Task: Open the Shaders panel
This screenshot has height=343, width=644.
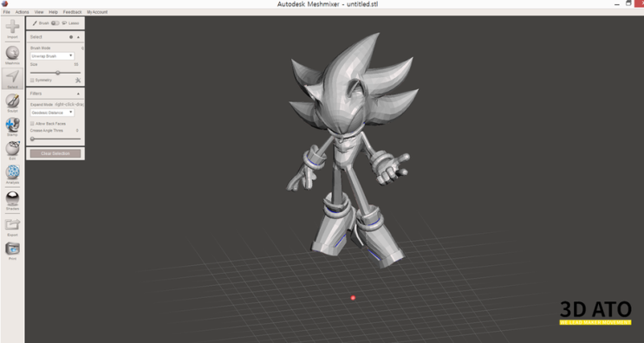Action: point(12,198)
